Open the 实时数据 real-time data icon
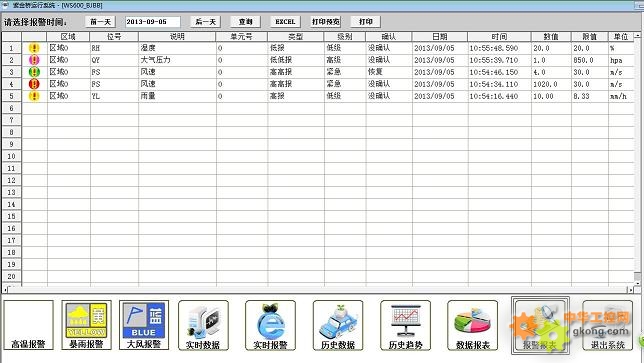Viewport: 644px width, 363px height. point(203,325)
